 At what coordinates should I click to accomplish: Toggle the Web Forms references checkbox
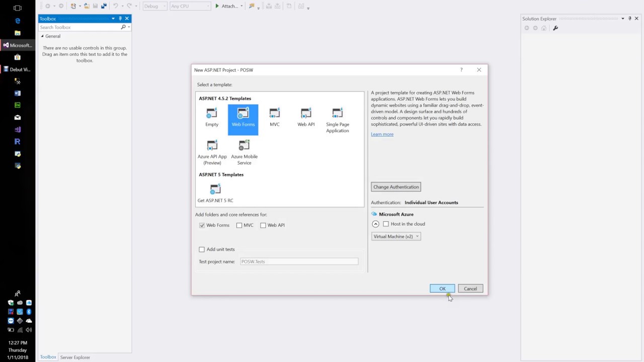(x=202, y=225)
